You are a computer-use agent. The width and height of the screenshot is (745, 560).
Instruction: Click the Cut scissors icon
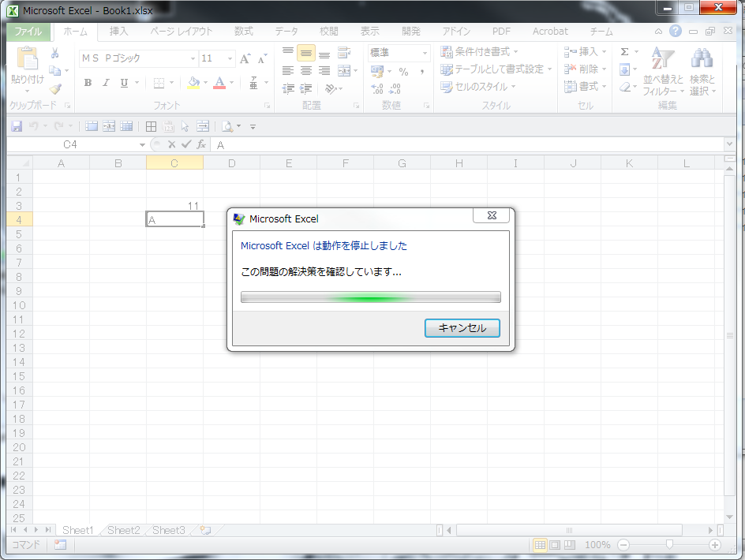click(55, 53)
